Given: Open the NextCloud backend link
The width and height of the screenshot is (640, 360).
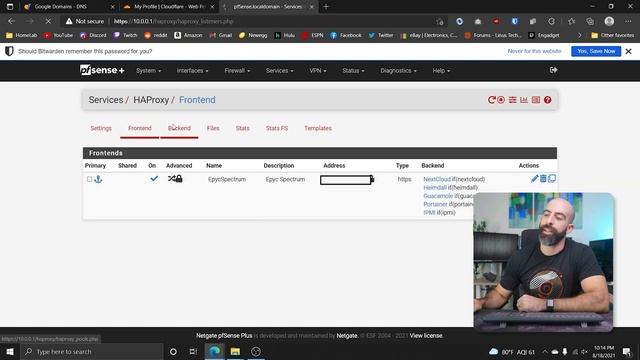Looking at the screenshot, I should click(437, 179).
